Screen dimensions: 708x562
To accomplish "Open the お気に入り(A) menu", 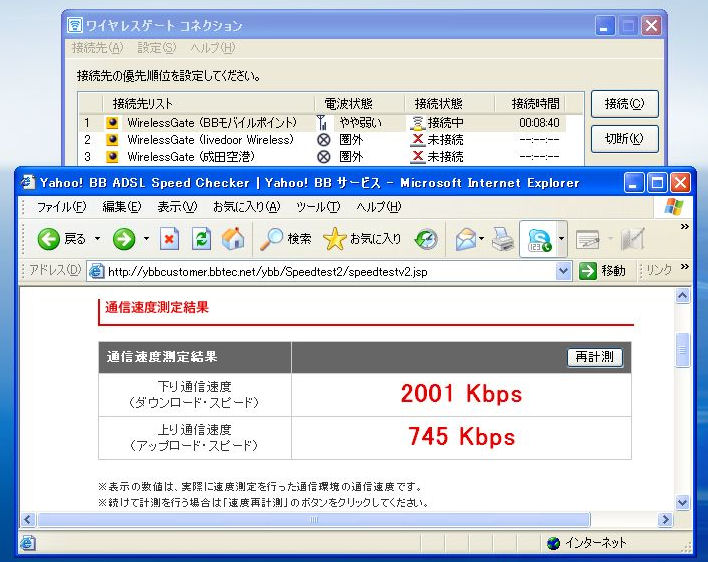I will 247,207.
